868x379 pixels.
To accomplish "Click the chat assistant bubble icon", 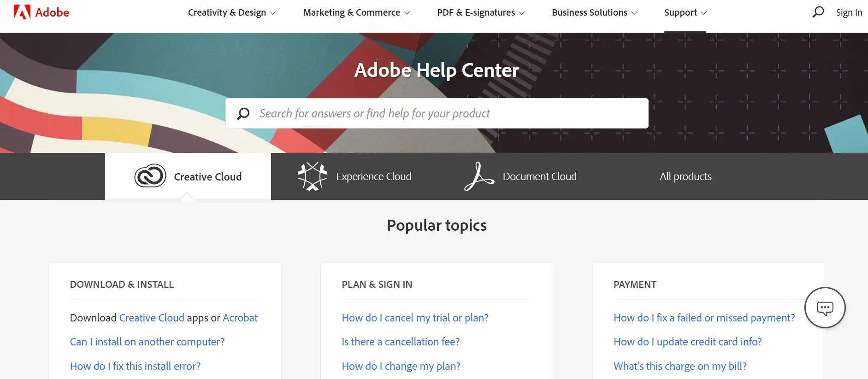I will click(x=825, y=308).
